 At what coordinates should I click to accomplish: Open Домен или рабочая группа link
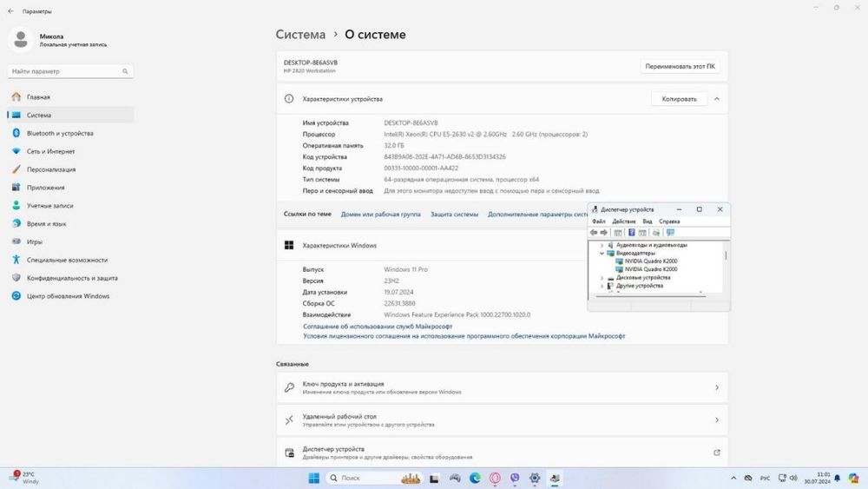[x=381, y=215]
